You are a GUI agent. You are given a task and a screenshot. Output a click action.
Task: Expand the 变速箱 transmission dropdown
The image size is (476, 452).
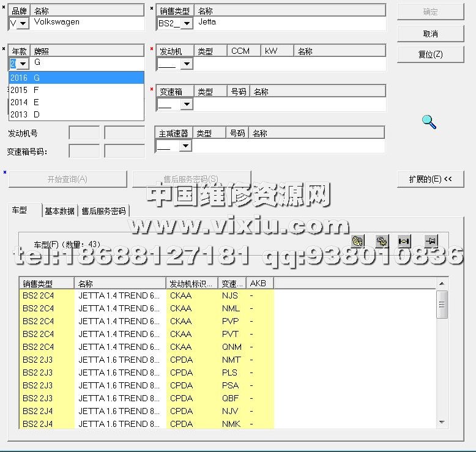point(187,105)
